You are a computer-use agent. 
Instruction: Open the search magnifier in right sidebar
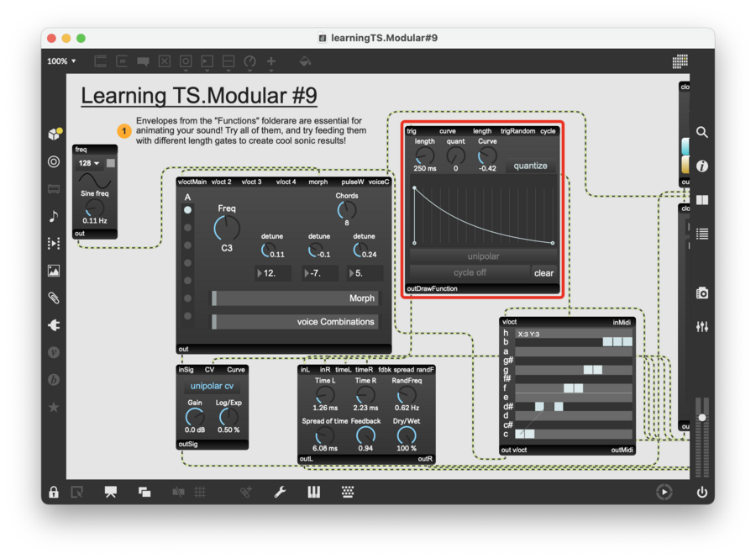(702, 133)
